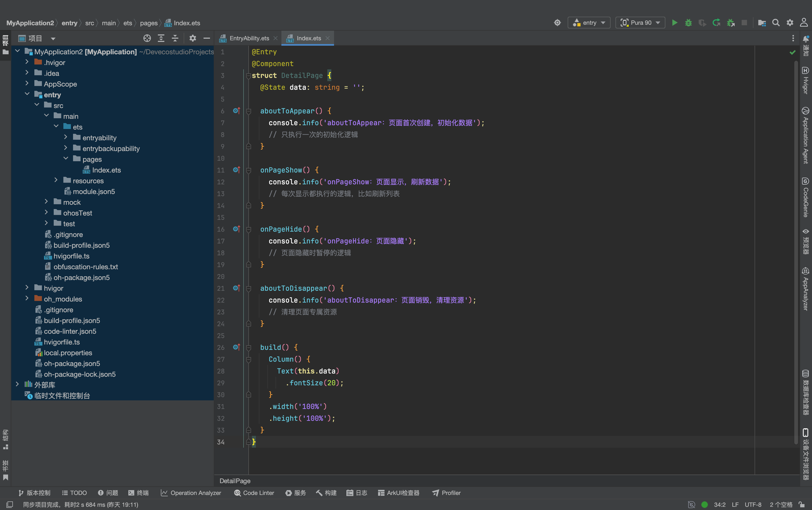Image resolution: width=812 pixels, height=510 pixels.
Task: Open the 版本控制 version control tab
Action: click(34, 493)
